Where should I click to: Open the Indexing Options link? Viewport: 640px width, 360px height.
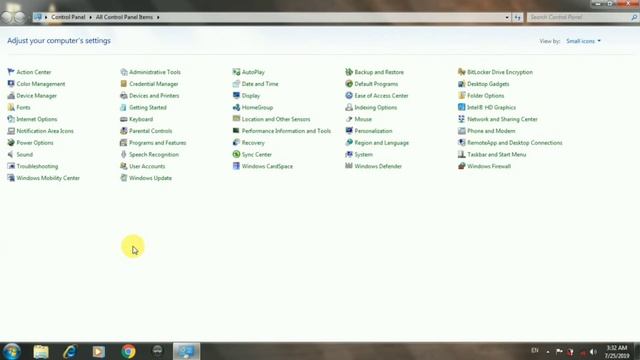point(376,107)
